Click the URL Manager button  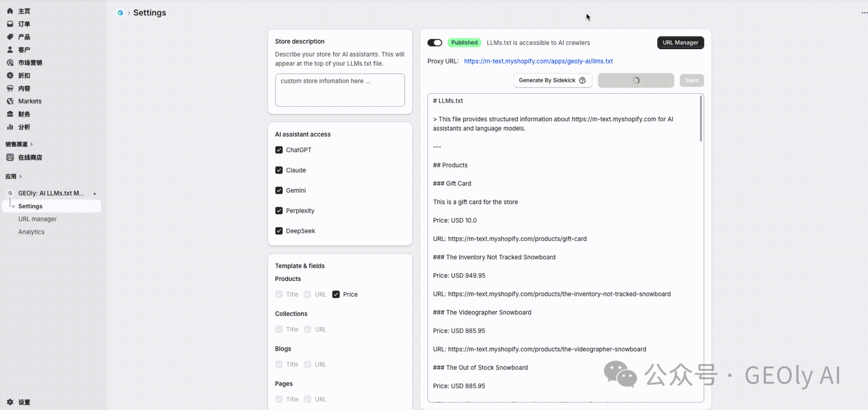(x=680, y=43)
